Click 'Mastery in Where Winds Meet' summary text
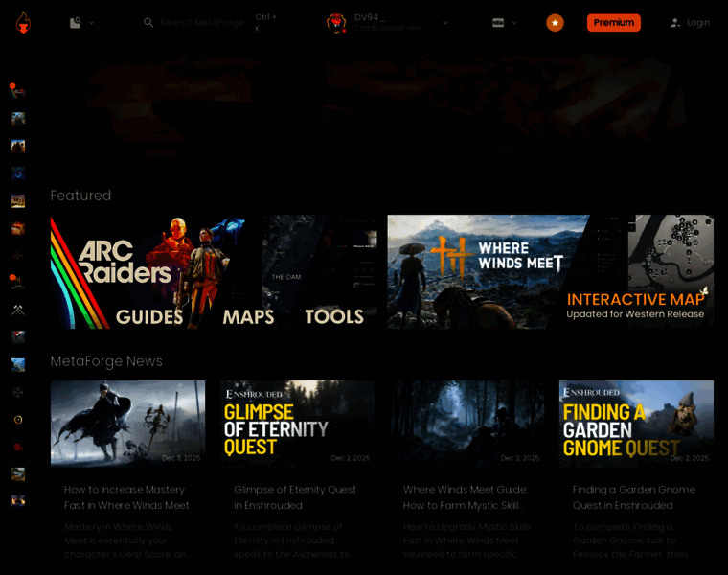This screenshot has height=575, width=728. [126, 540]
